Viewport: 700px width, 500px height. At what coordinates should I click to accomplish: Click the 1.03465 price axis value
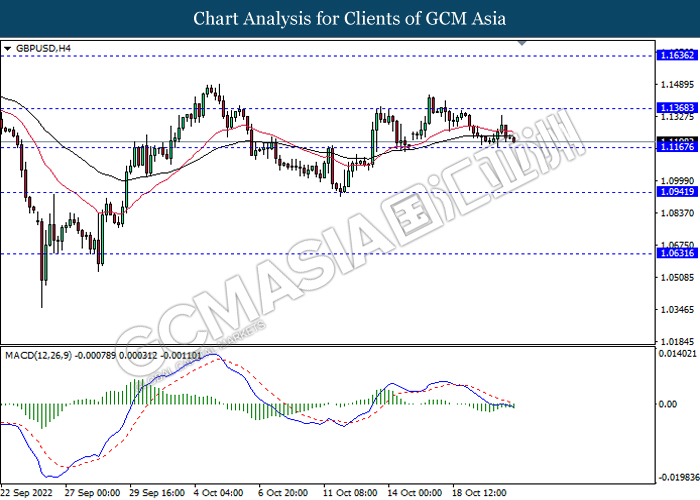[677, 309]
